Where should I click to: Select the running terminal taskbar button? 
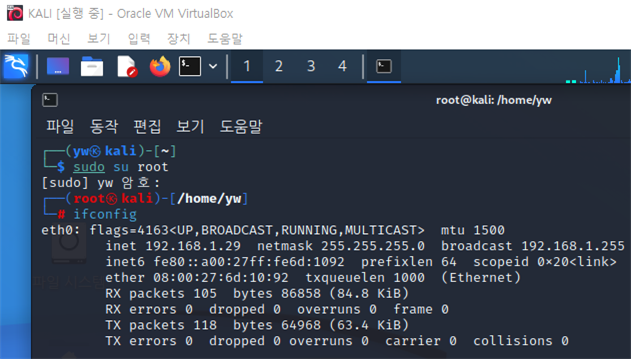384,66
